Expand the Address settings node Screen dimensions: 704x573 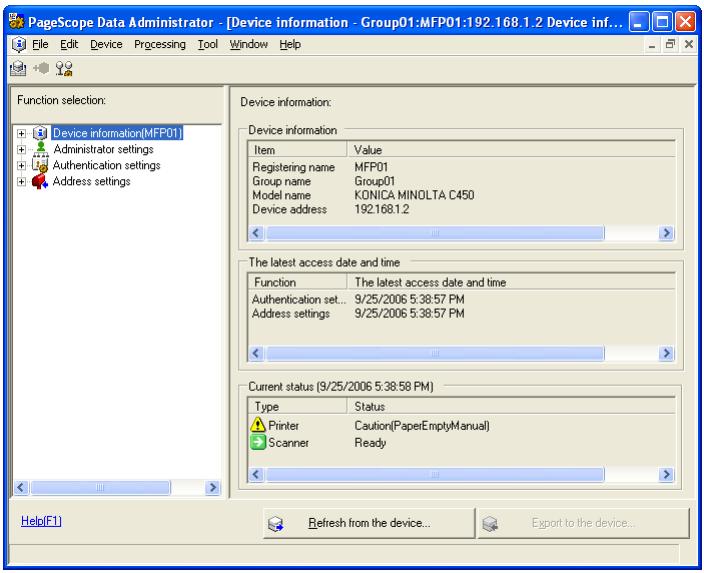click(21, 182)
